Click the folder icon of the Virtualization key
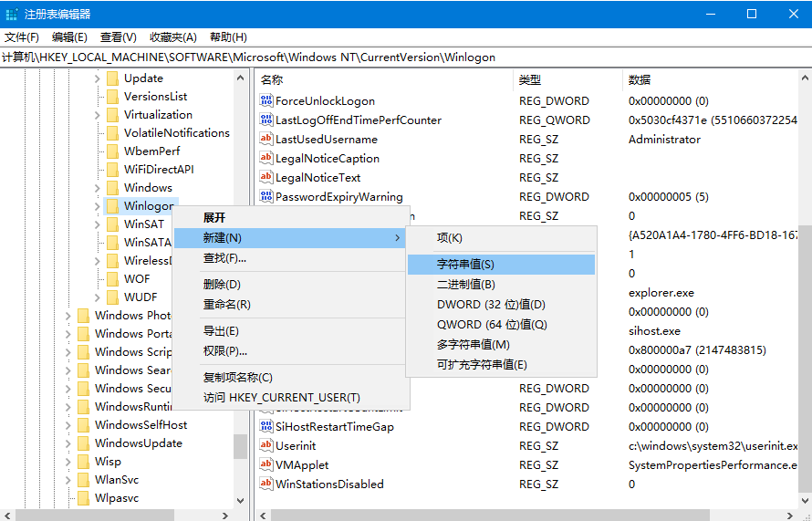812x521 pixels. click(112, 115)
